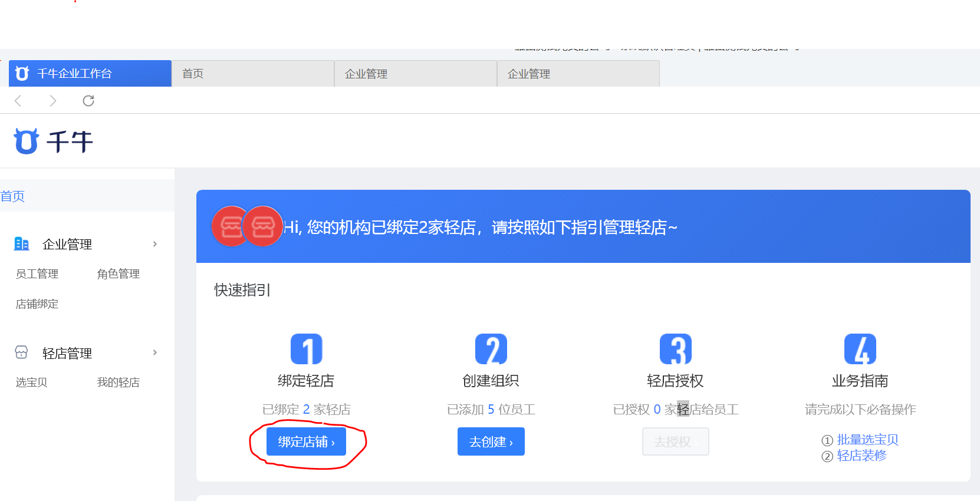Click the 企业管理 building icon in sidebar
Screen dimensions: 980x501
[22, 244]
